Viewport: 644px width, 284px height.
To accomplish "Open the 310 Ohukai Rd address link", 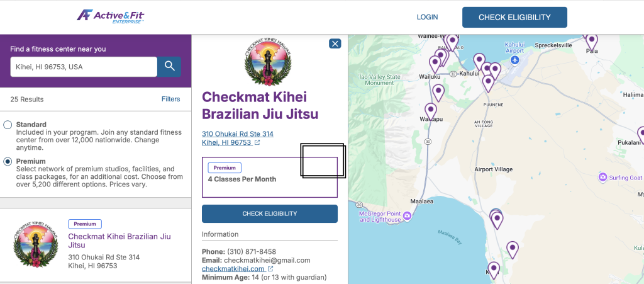I will tap(237, 134).
